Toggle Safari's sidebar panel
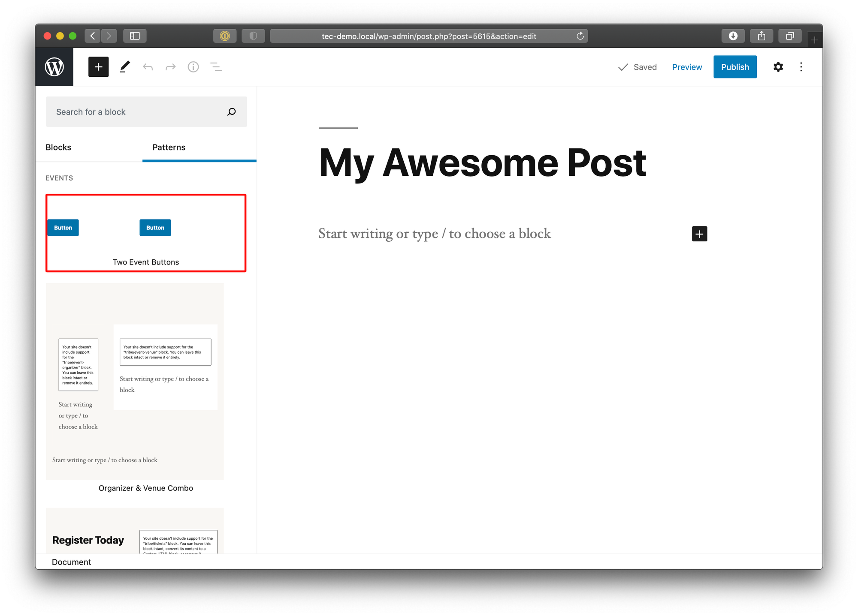Screen dimensions: 858x616 click(x=135, y=36)
